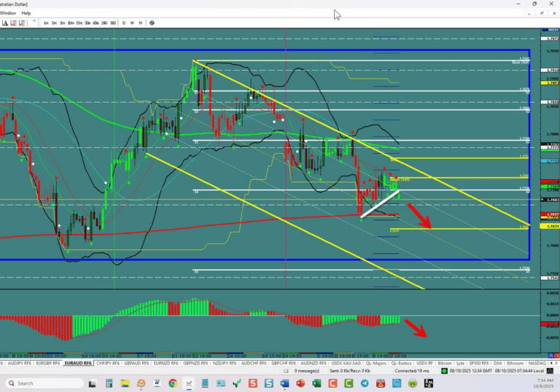Viewport: 560px width, 392px height.
Task: Open the Lyte chart tab
Action: [x=460, y=363]
